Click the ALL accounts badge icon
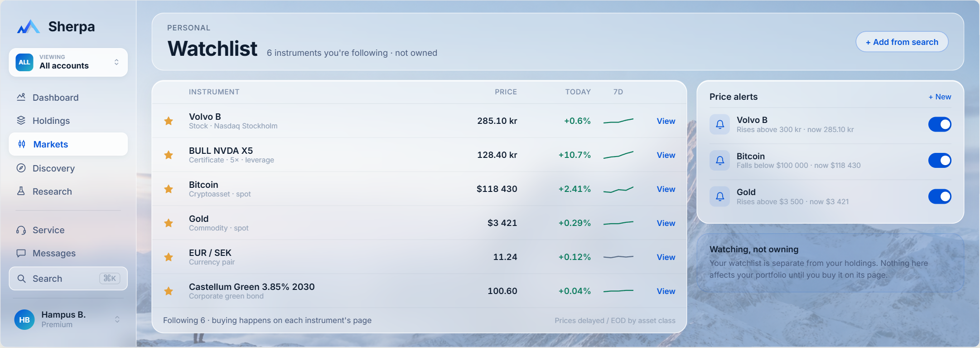980x348 pixels. pyautogui.click(x=24, y=62)
